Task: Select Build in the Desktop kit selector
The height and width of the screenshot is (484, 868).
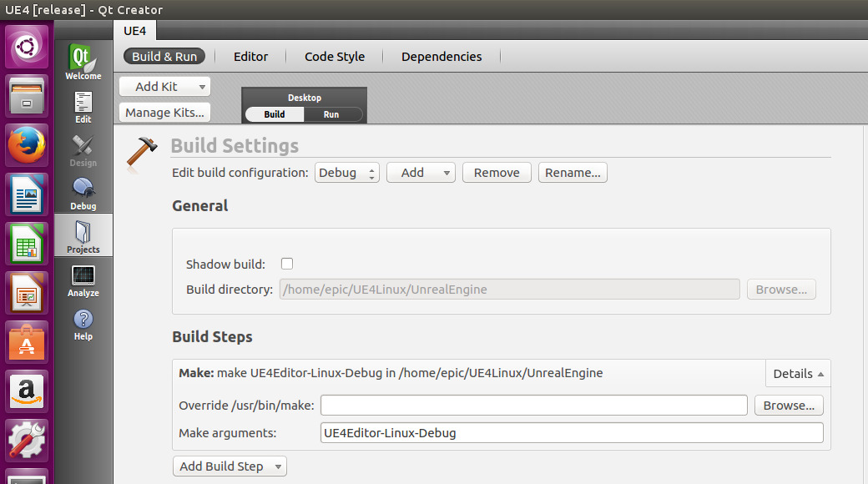Action: pyautogui.click(x=275, y=114)
